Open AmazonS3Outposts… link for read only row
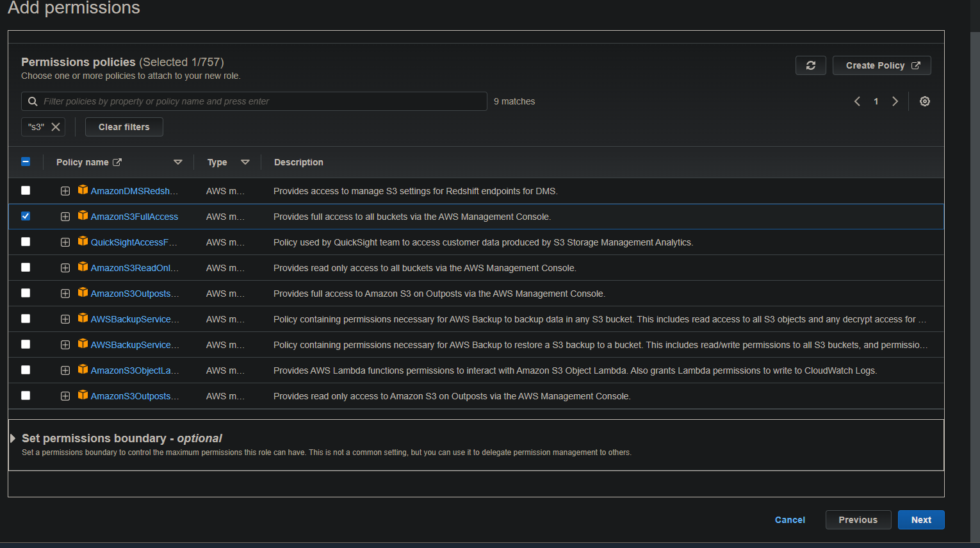 pyautogui.click(x=135, y=396)
